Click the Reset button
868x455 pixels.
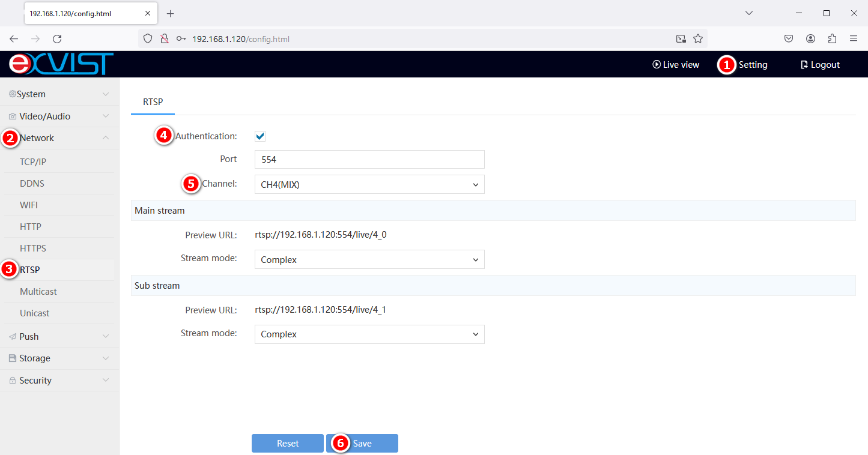(x=288, y=444)
